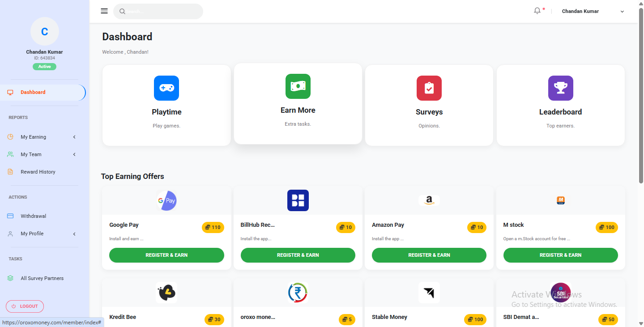Select the Withdrawal card icon
The width and height of the screenshot is (644, 327).
tap(10, 216)
